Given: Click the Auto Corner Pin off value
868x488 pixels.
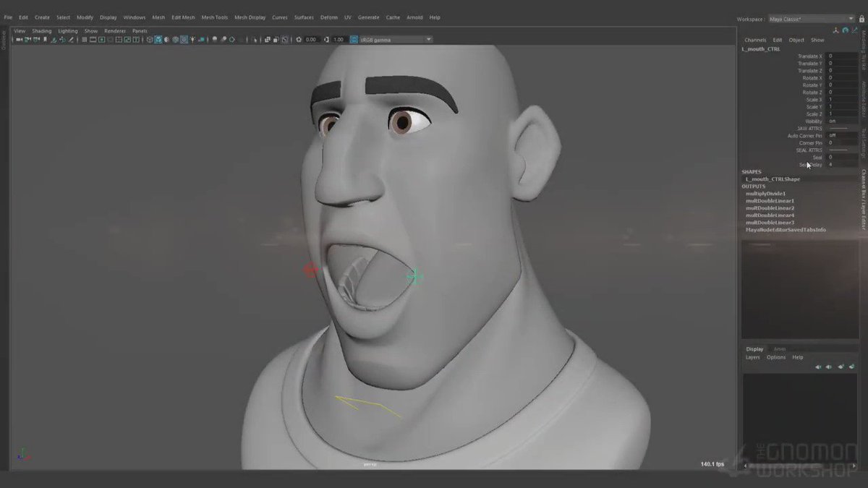Looking at the screenshot, I should click(x=843, y=136).
